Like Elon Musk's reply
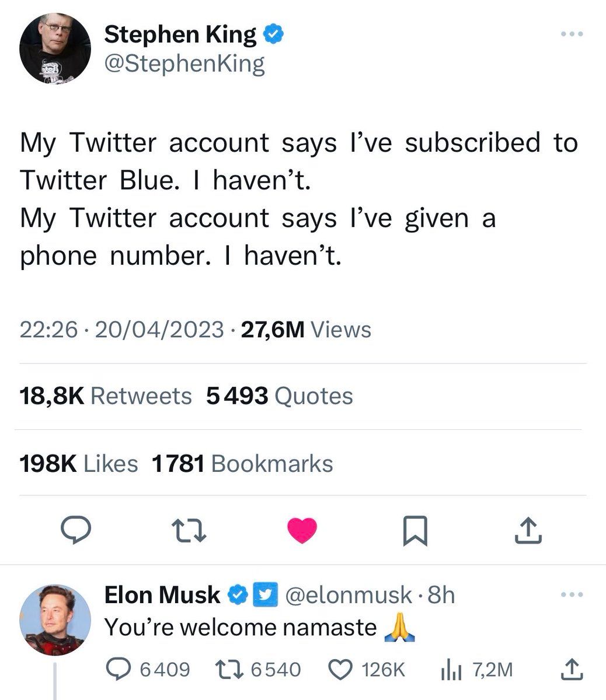The height and width of the screenshot is (700, 606). (340, 669)
